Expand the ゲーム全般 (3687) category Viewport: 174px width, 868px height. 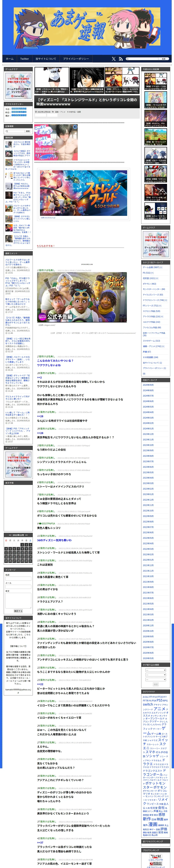(161, 267)
